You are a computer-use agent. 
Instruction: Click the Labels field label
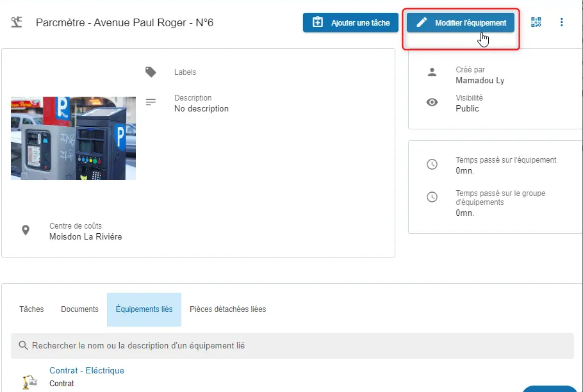tap(185, 72)
